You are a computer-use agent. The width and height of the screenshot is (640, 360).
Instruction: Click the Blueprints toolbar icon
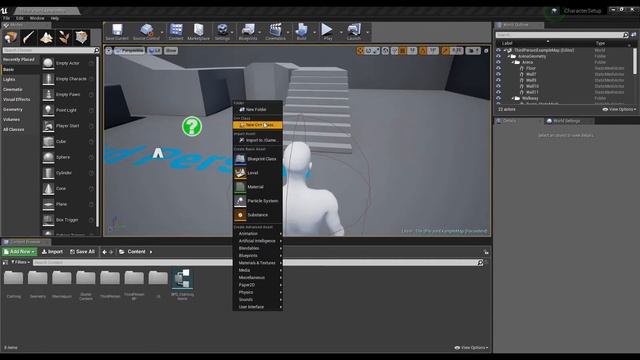click(x=248, y=31)
